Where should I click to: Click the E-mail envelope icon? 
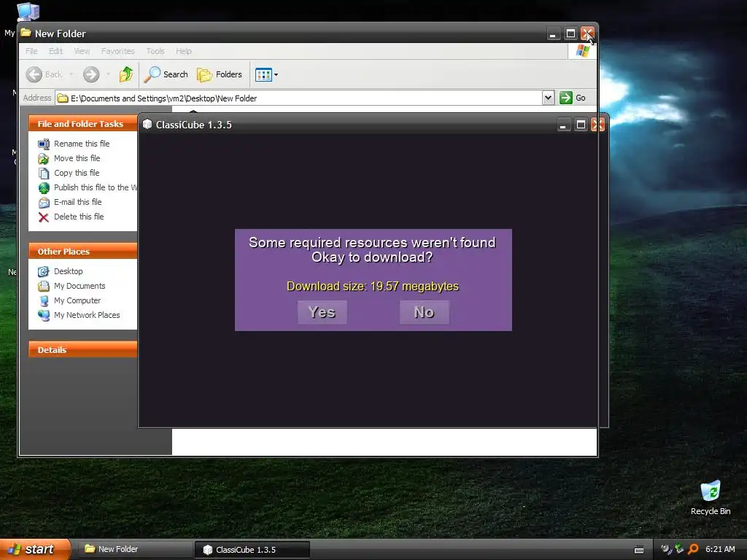43,203
